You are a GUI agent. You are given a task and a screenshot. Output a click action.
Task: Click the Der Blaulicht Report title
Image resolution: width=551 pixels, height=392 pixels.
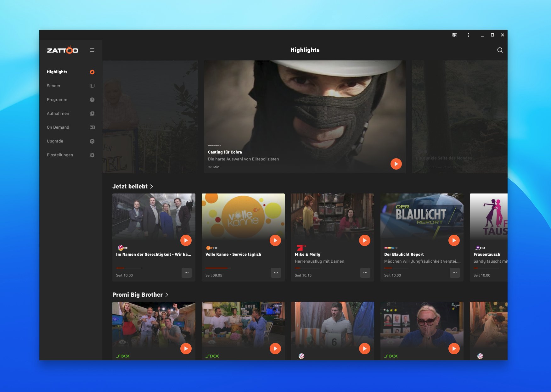404,254
